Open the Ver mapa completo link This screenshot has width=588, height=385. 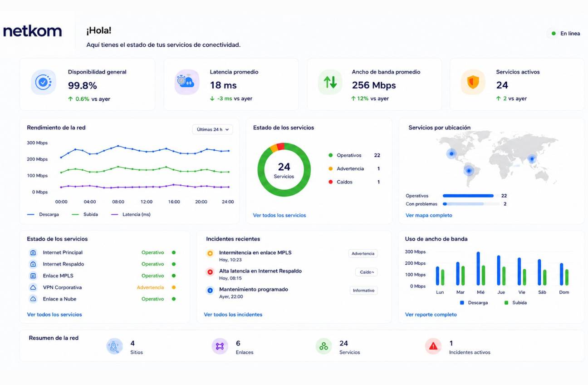click(x=429, y=215)
